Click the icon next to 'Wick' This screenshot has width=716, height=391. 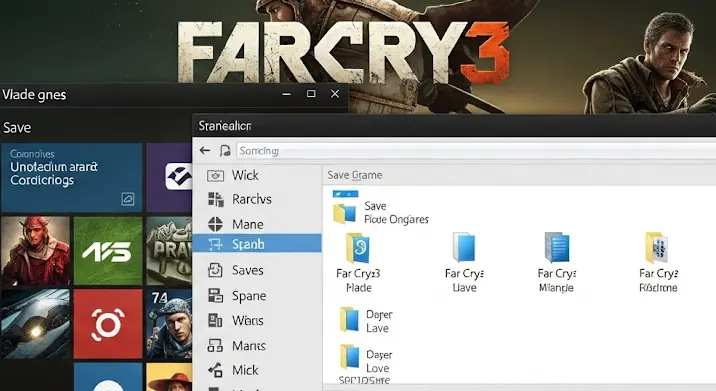(x=215, y=176)
